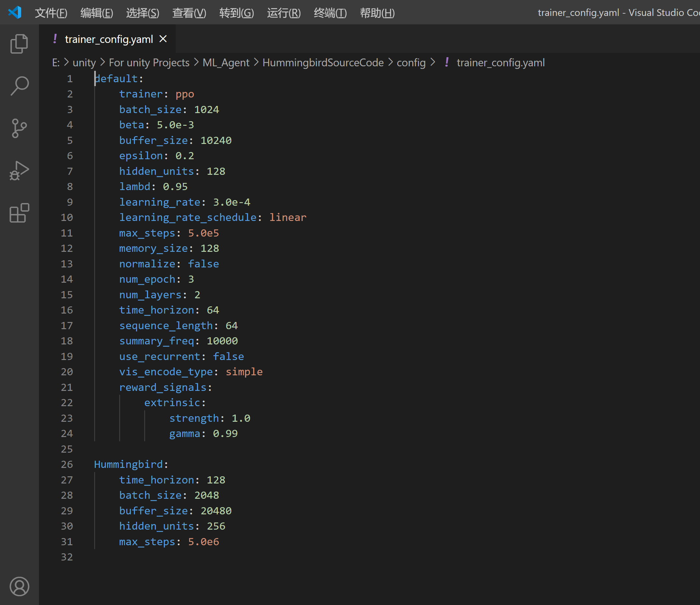Open the Extensions view icon

pos(19,213)
